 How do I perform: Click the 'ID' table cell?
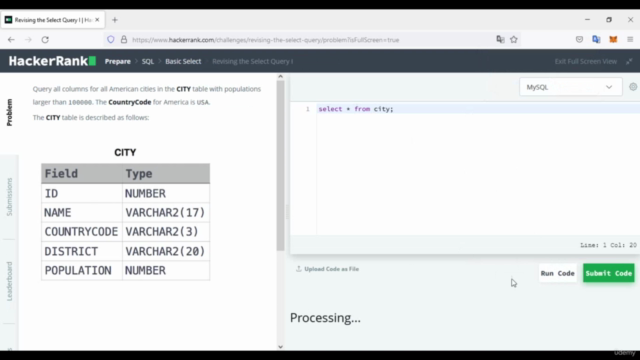tap(81, 193)
